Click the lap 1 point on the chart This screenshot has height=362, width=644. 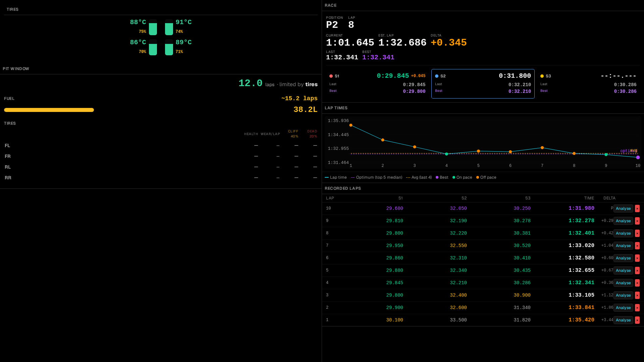(351, 125)
